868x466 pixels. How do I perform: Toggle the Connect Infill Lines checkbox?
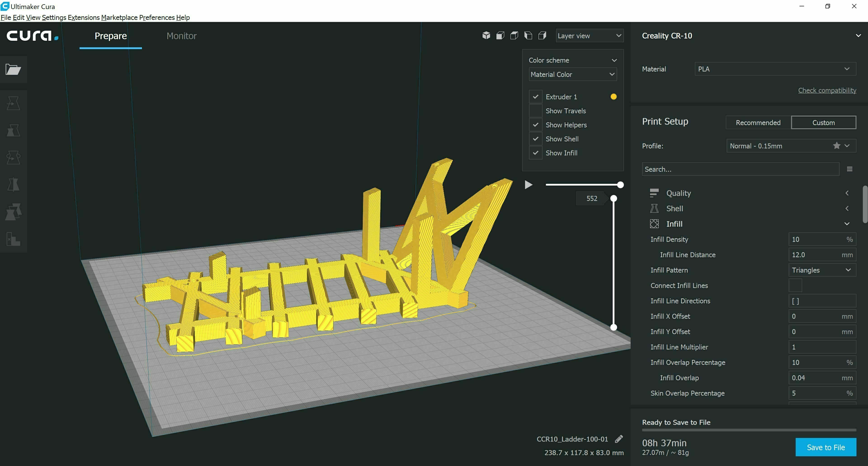click(795, 286)
